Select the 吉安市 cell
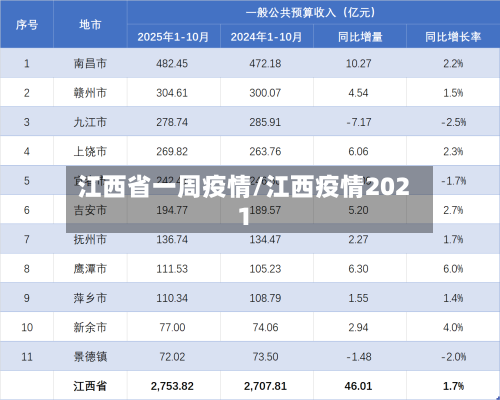The width and height of the screenshot is (500, 400). click(90, 210)
